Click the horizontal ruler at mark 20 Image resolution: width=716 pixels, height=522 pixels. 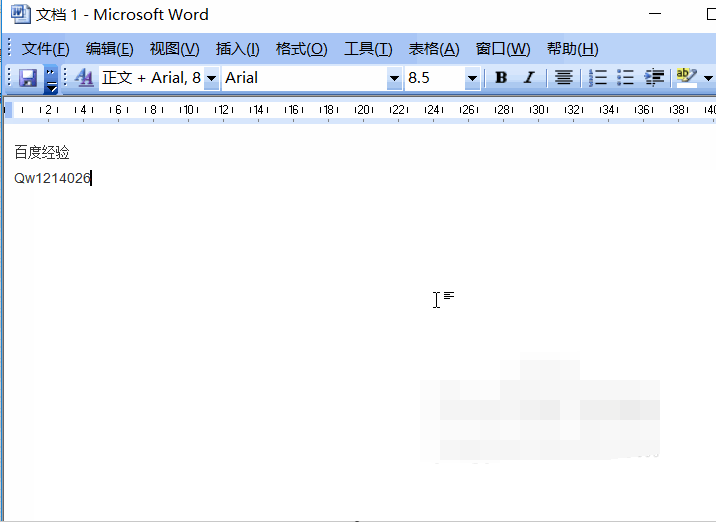click(x=363, y=110)
